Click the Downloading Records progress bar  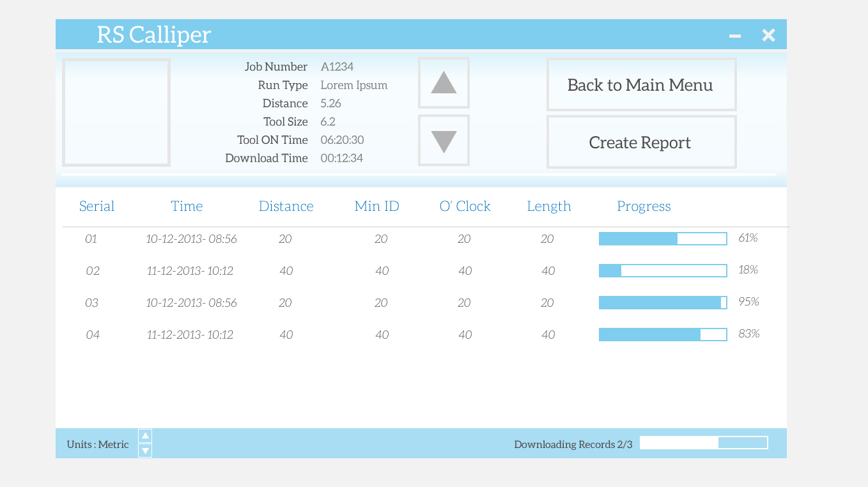click(704, 443)
